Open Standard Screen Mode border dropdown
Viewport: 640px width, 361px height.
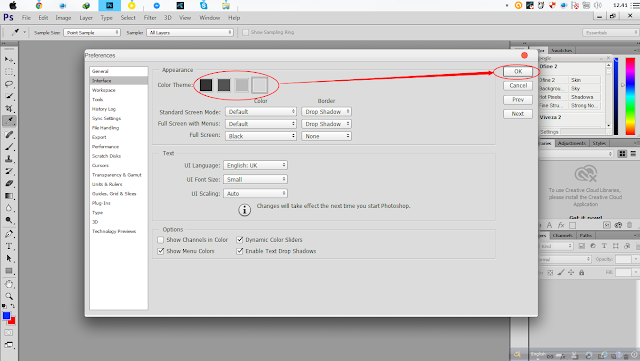pos(327,111)
